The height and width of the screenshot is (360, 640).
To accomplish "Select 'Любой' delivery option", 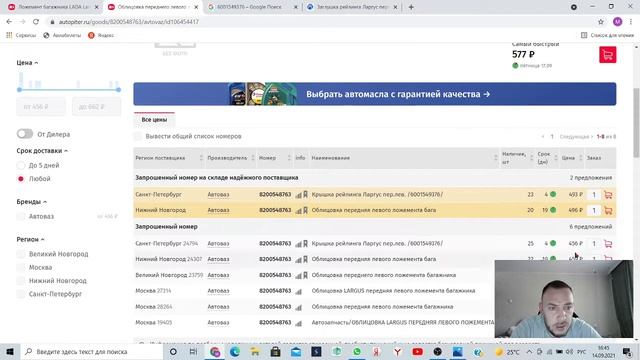I will point(21,179).
